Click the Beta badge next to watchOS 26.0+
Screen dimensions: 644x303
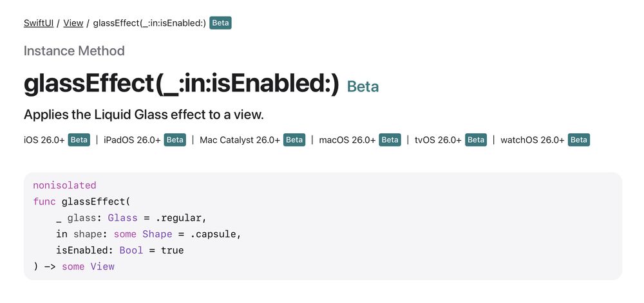(578, 140)
